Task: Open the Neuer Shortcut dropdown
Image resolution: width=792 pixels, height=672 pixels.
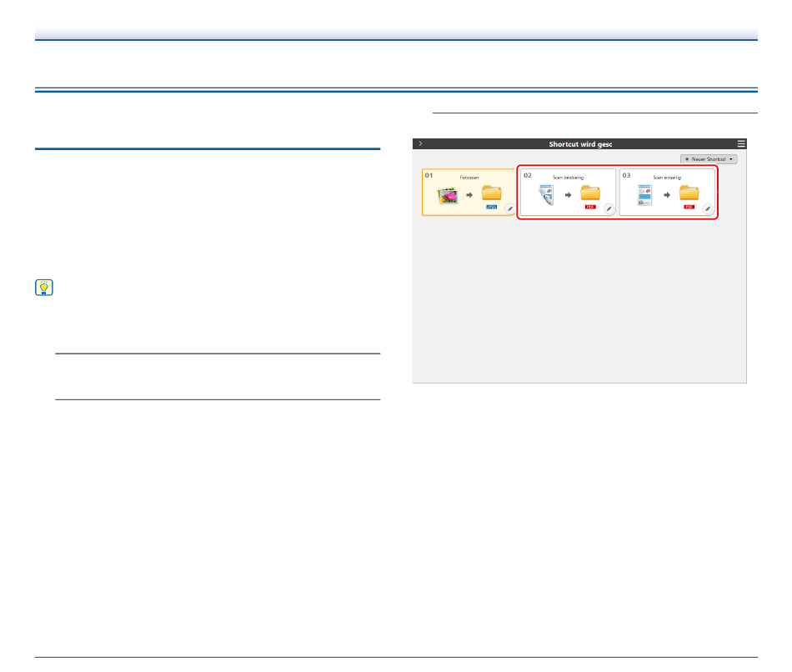Action: 709,159
